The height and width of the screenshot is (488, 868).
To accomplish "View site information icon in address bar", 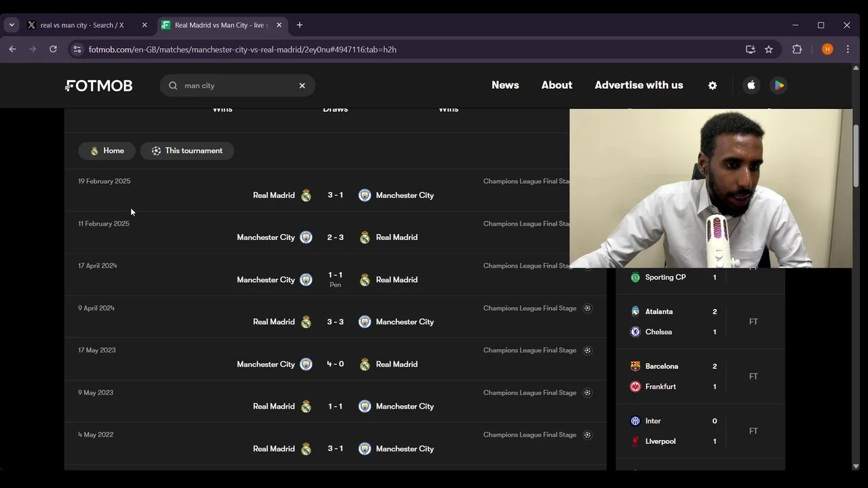I will point(77,49).
